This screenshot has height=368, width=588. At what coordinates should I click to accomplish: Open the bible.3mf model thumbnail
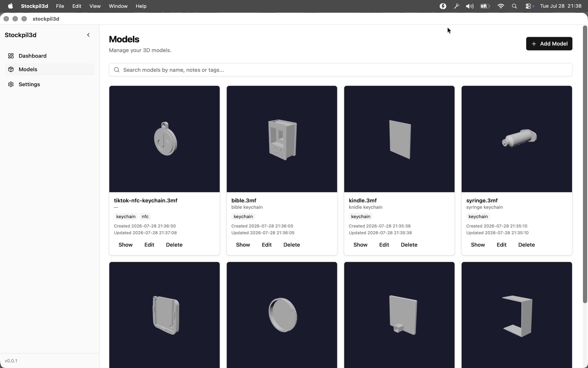click(282, 139)
